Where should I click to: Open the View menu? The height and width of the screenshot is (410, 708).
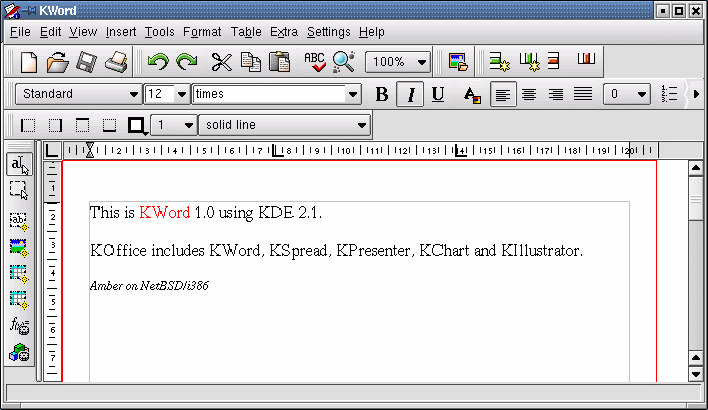pos(83,32)
